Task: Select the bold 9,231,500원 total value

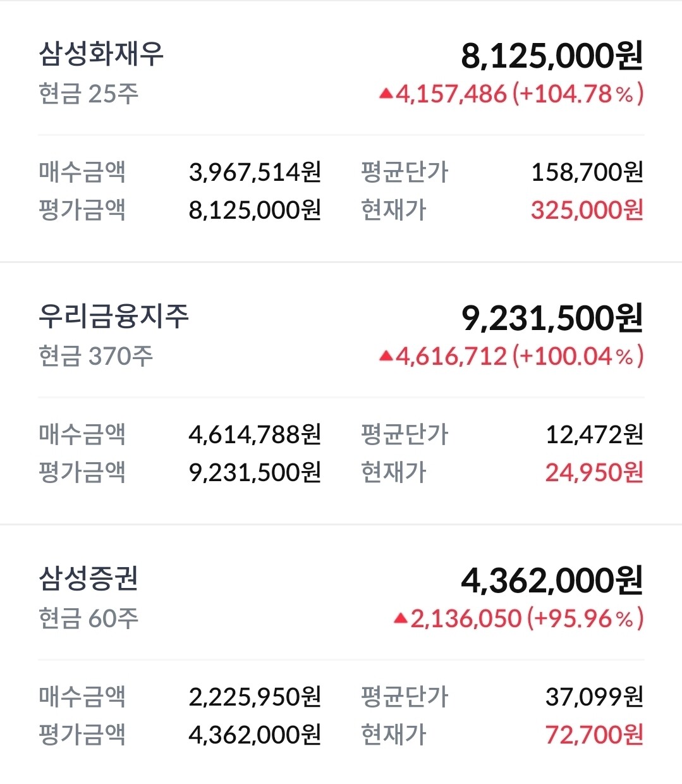Action: coord(552,318)
